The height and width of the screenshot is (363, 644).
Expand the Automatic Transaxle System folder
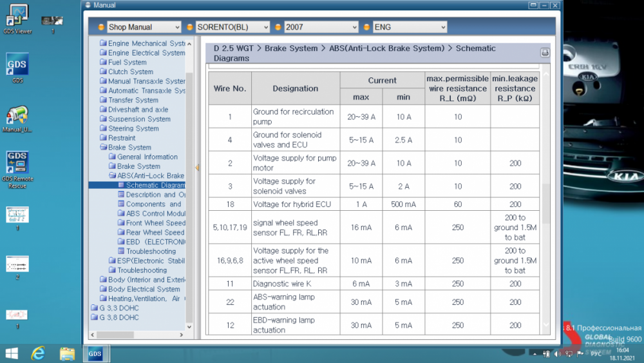[142, 90]
